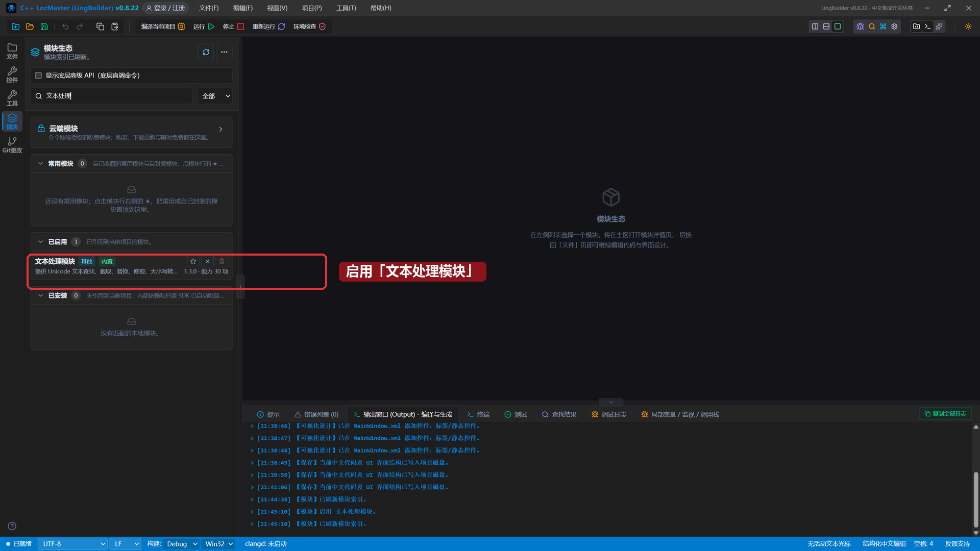Switch to 错误列表 tab
The height and width of the screenshot is (551, 980).
click(x=316, y=415)
